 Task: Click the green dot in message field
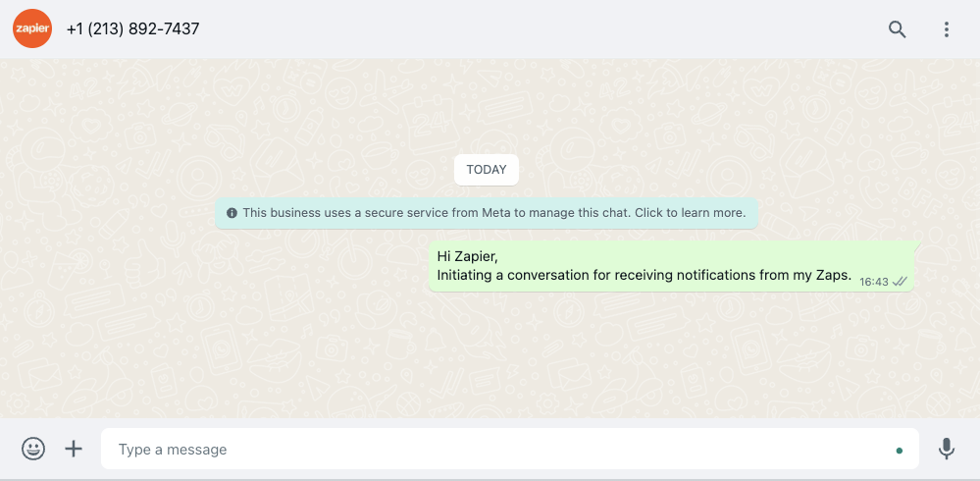900,451
